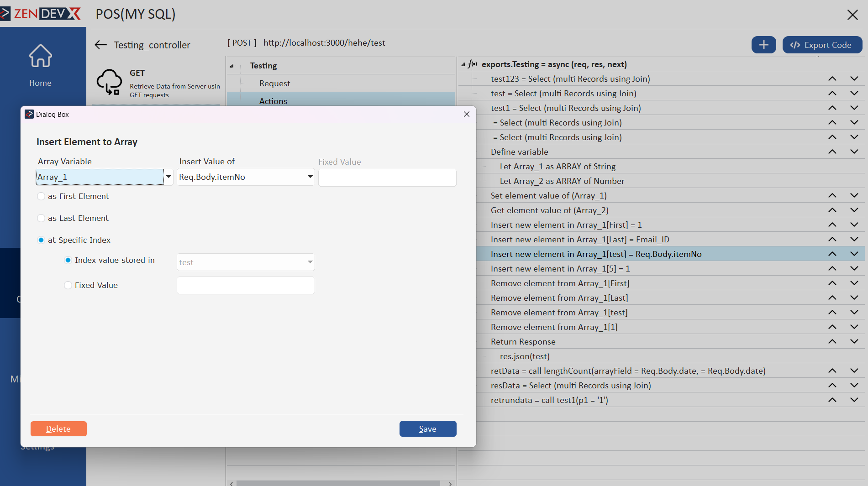Click the Fixed Value index input field
868x486 pixels.
tap(246, 285)
